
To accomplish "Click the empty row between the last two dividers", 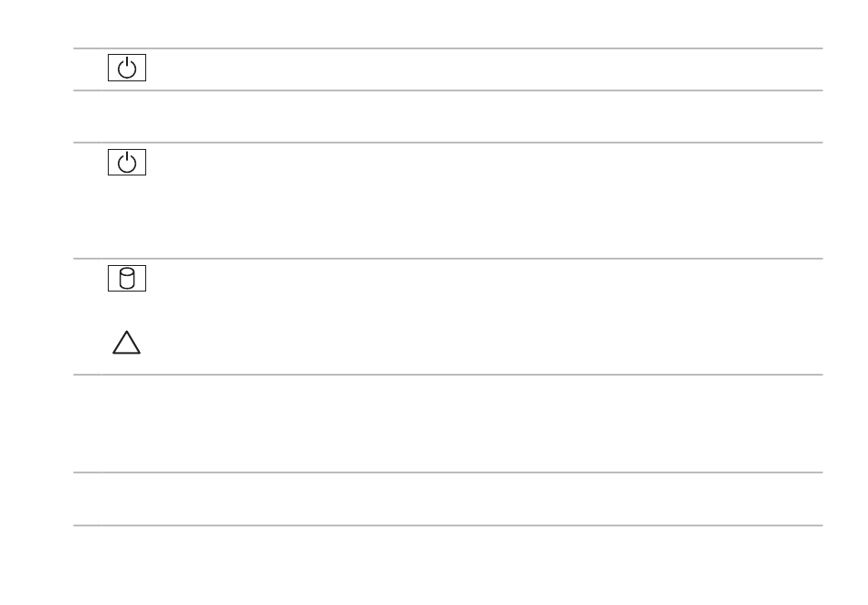I will click(x=448, y=499).
